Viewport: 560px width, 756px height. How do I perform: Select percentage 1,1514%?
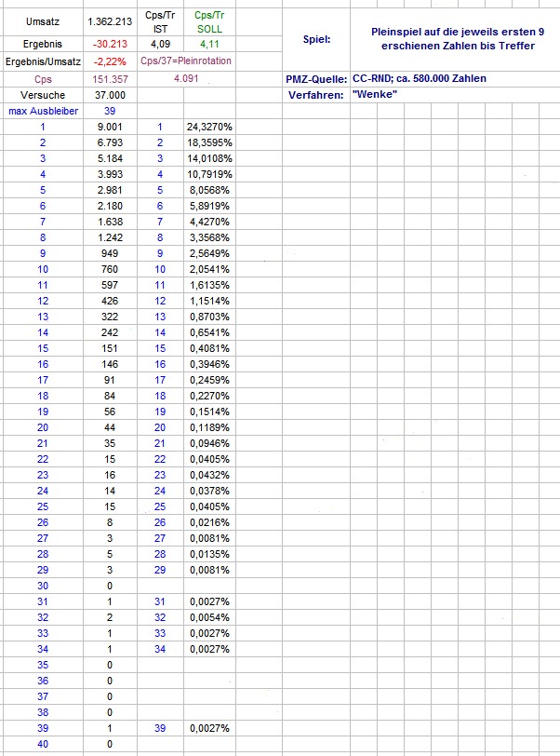[x=209, y=301]
